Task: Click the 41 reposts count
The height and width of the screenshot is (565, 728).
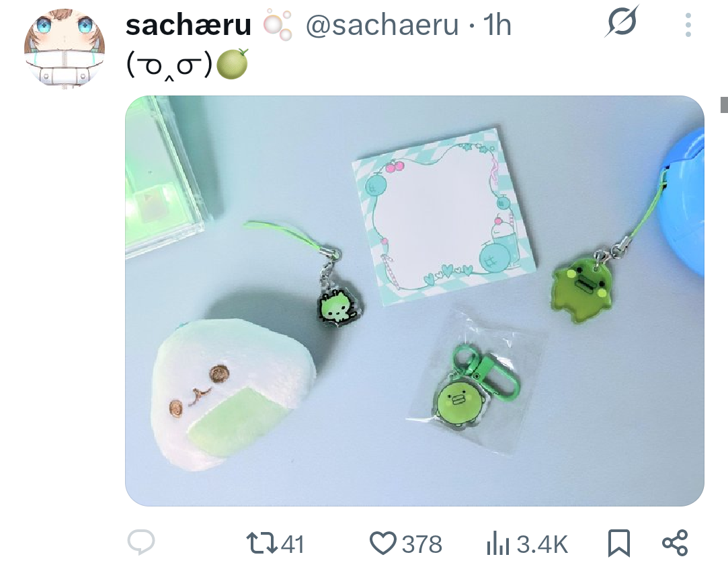Action: [293, 544]
